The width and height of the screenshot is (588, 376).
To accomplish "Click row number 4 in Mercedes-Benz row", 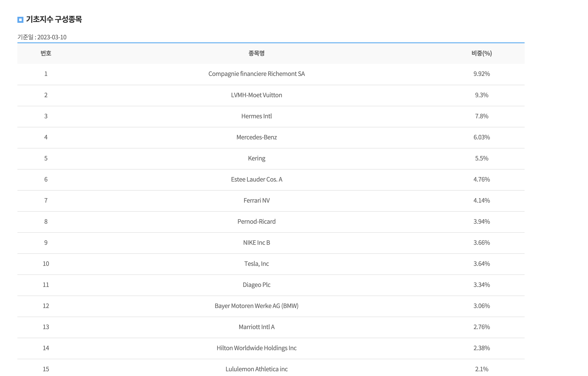I will (x=46, y=137).
